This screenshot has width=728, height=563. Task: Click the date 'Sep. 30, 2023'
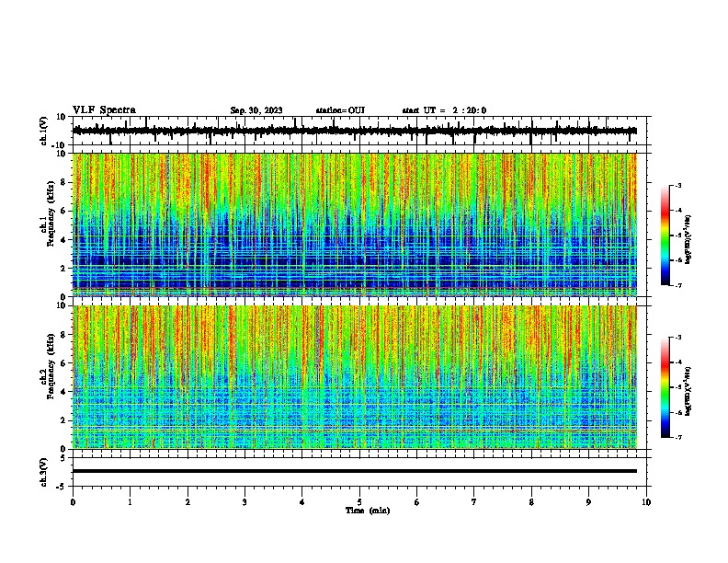click(x=256, y=110)
